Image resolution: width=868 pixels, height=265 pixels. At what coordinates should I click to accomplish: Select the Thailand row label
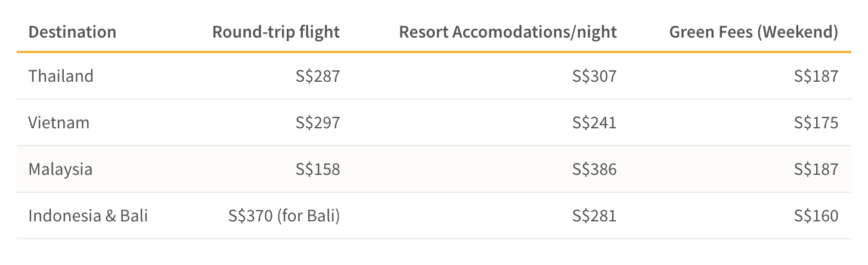point(61,76)
